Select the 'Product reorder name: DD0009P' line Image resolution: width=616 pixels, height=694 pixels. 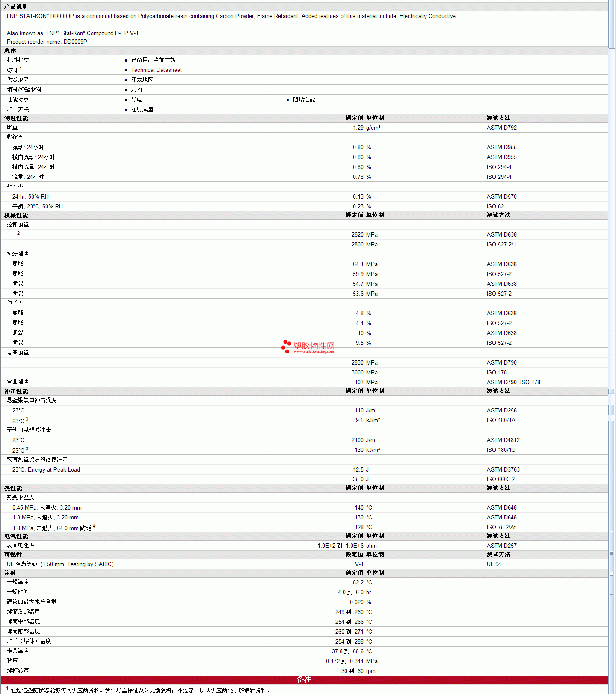point(47,42)
